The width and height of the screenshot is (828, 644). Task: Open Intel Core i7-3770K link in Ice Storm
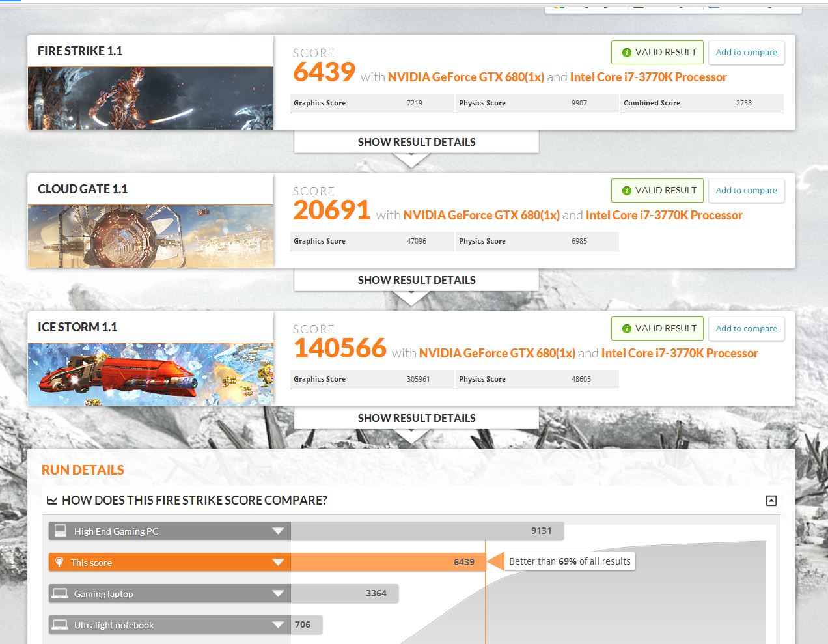(680, 353)
